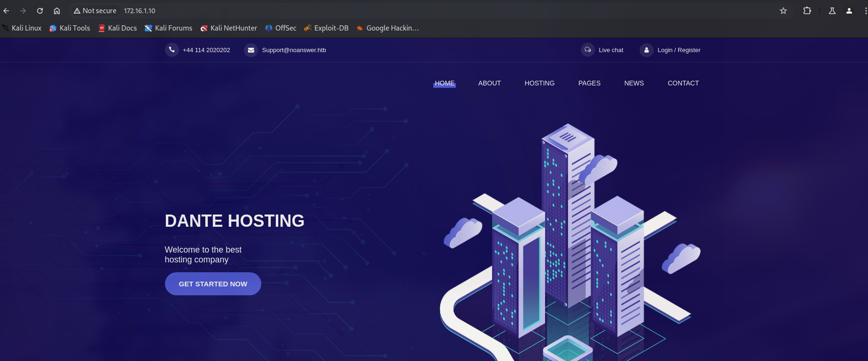Click the browser home icon
This screenshot has width=868, height=361.
[x=57, y=11]
